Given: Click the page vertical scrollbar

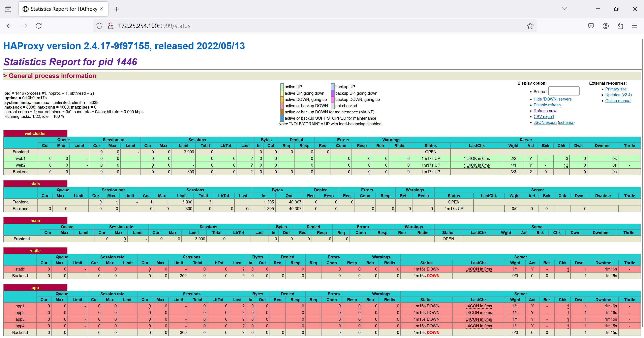Looking at the screenshot, I should point(643,183).
